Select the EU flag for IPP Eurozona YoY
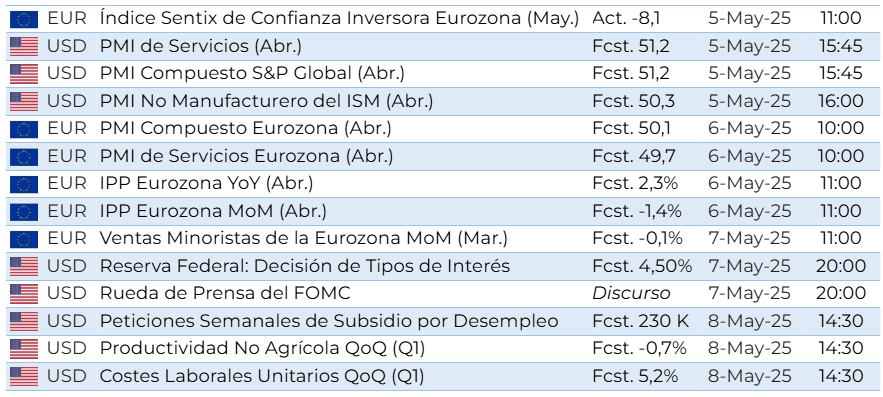883x397 pixels. point(24,184)
